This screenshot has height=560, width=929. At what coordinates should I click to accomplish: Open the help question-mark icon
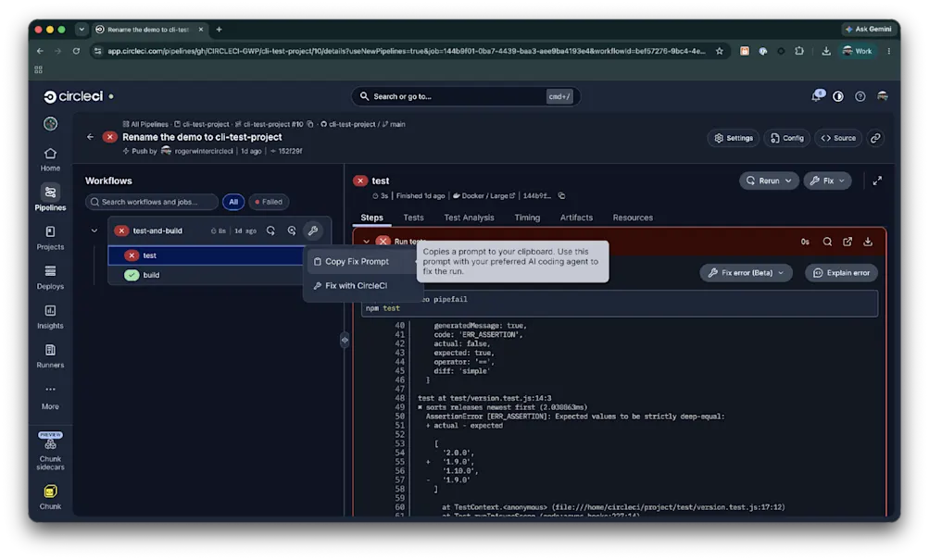(x=860, y=96)
